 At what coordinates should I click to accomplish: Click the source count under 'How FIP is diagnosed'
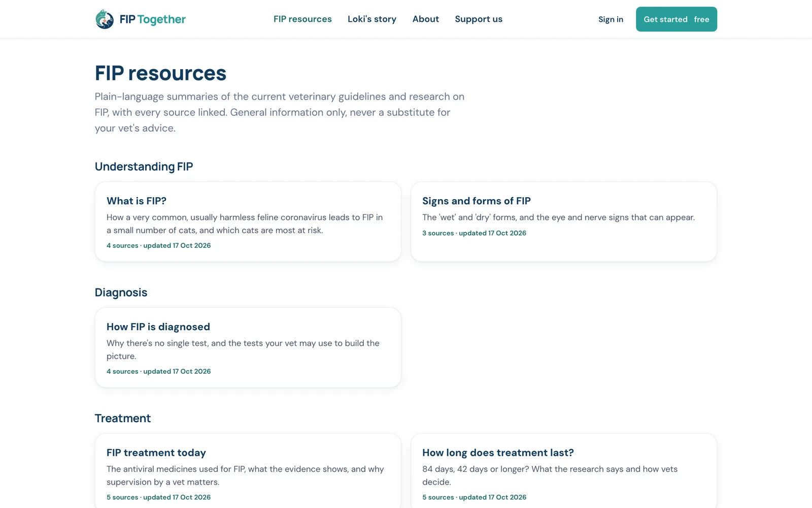[159, 371]
